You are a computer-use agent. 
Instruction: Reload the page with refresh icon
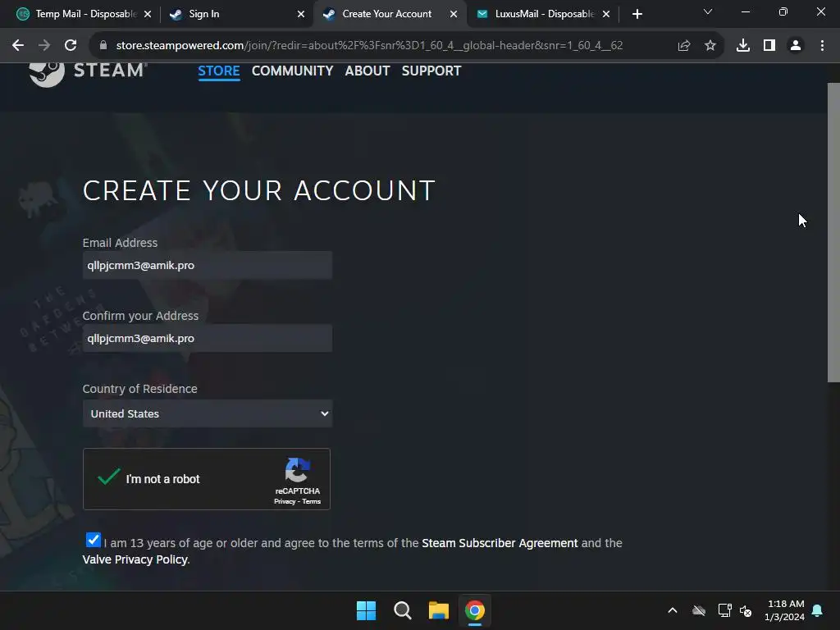click(x=71, y=46)
